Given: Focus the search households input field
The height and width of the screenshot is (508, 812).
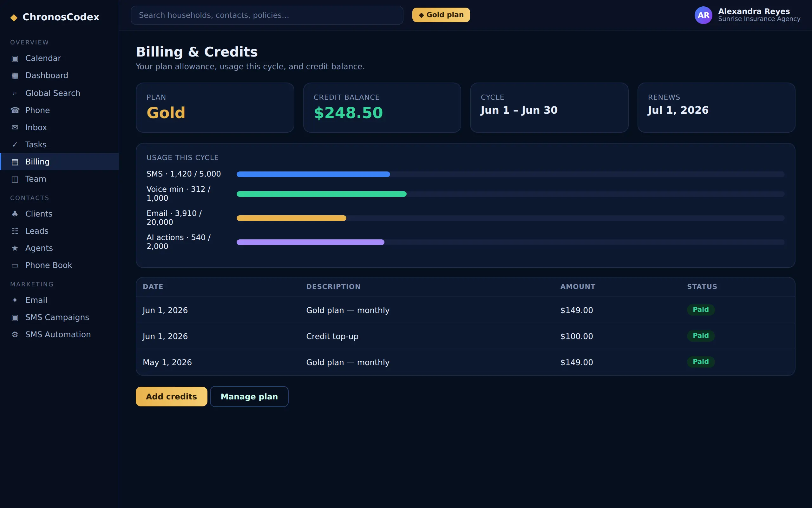Looking at the screenshot, I should [x=267, y=15].
